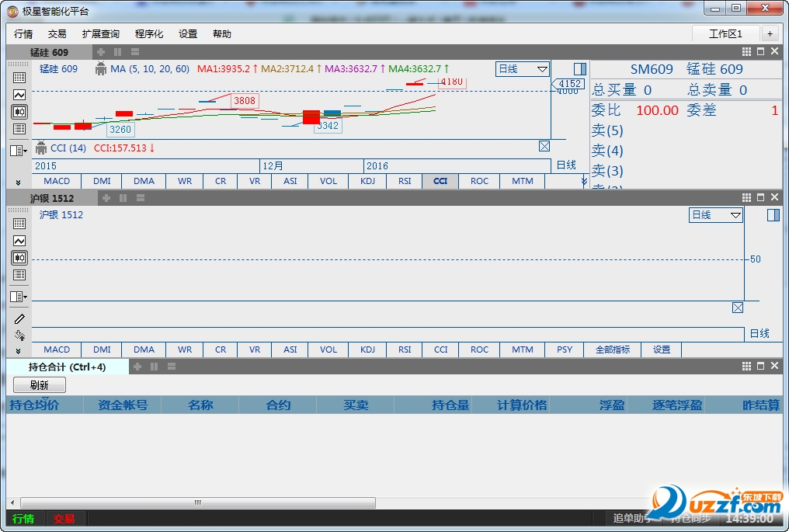
Task: Open 追单助手 in the status bar
Action: [634, 518]
